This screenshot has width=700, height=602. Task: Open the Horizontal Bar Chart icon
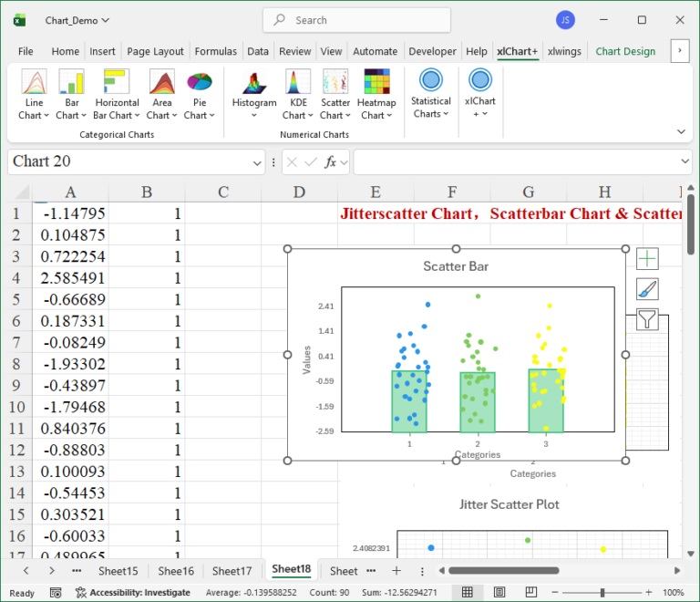point(117,81)
